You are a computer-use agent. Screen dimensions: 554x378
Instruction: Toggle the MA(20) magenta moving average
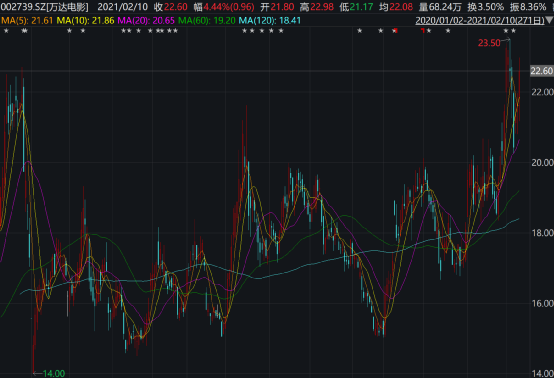146,20
